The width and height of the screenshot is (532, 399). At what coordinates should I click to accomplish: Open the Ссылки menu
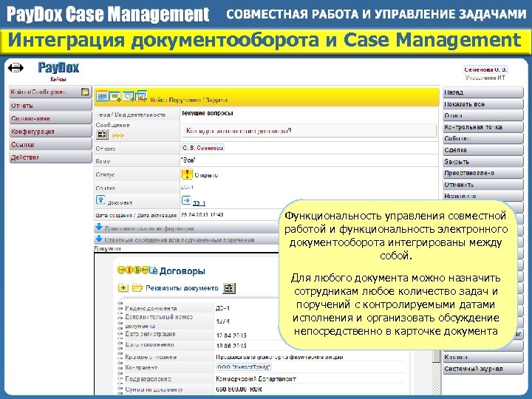tap(50, 144)
